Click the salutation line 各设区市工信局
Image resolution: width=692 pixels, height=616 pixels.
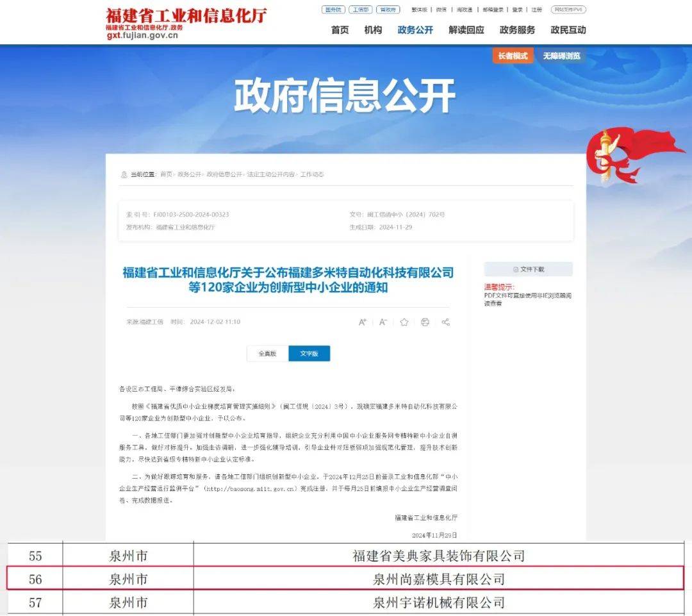177,389
